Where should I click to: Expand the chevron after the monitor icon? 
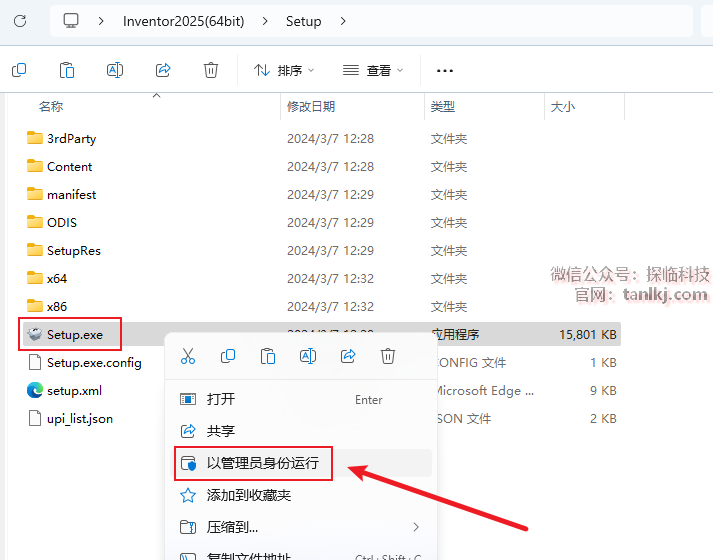pos(101,21)
